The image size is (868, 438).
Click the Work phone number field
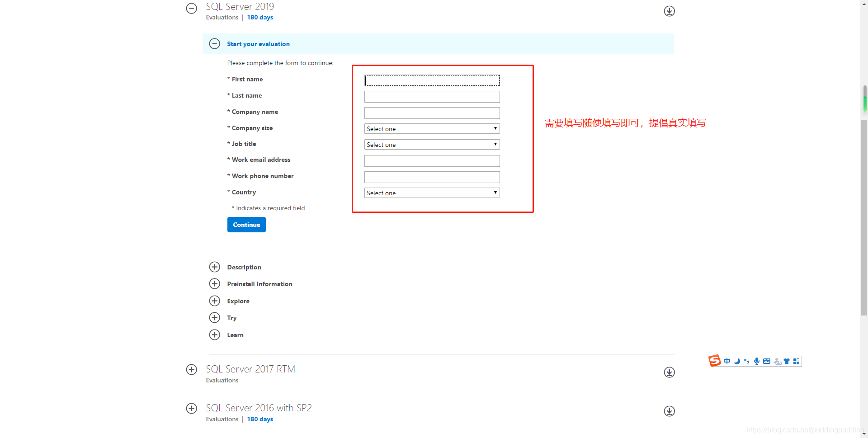(432, 177)
